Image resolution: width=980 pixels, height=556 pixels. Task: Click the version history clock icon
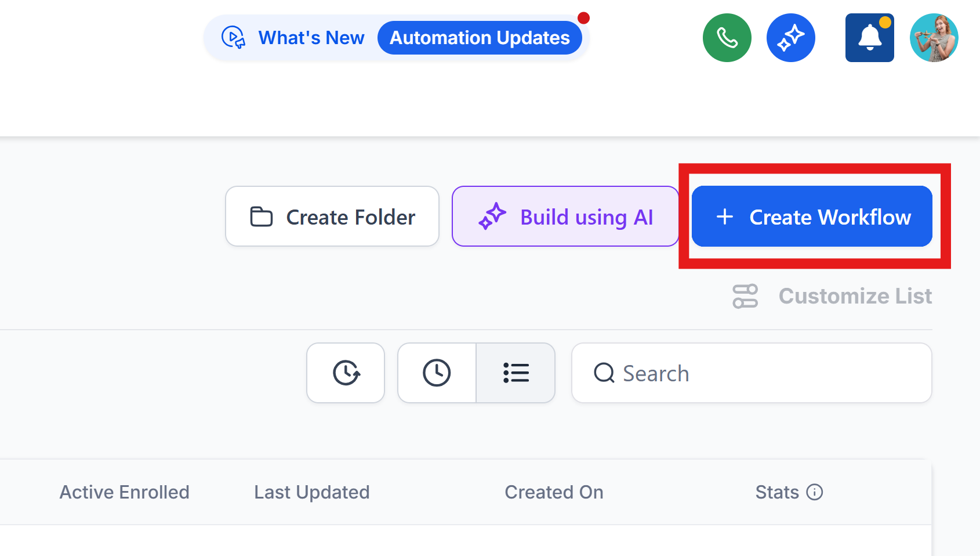(345, 373)
